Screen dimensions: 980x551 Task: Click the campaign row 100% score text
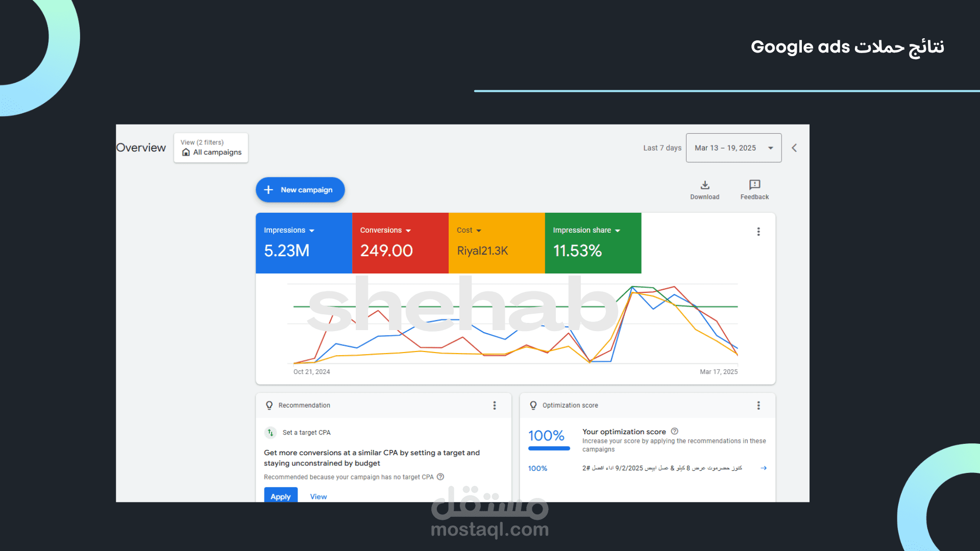tap(537, 468)
